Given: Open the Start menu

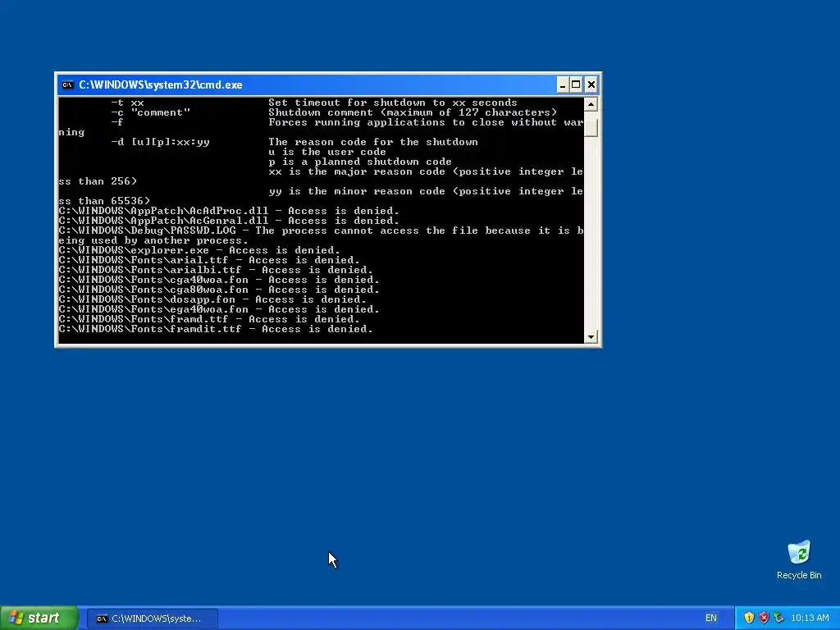Looking at the screenshot, I should tap(39, 619).
